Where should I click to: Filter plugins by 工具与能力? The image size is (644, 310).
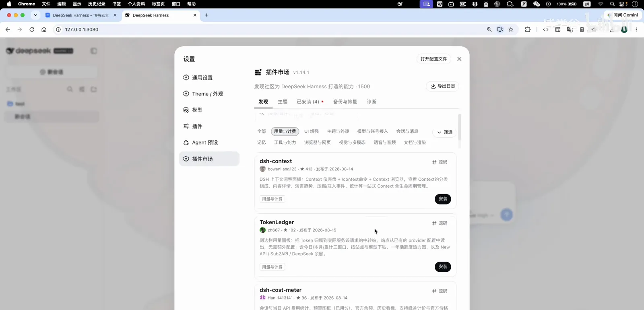click(285, 143)
